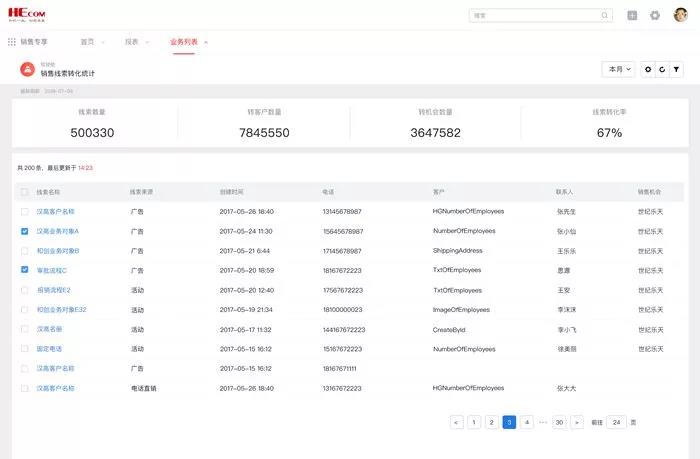Expand the 本月 date range dropdown
The image size is (700, 459).
pyautogui.click(x=618, y=70)
